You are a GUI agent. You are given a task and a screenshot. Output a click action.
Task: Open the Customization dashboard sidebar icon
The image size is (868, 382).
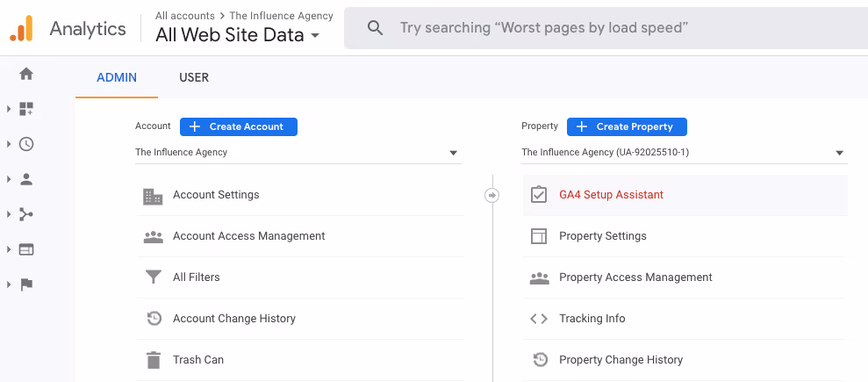[26, 109]
